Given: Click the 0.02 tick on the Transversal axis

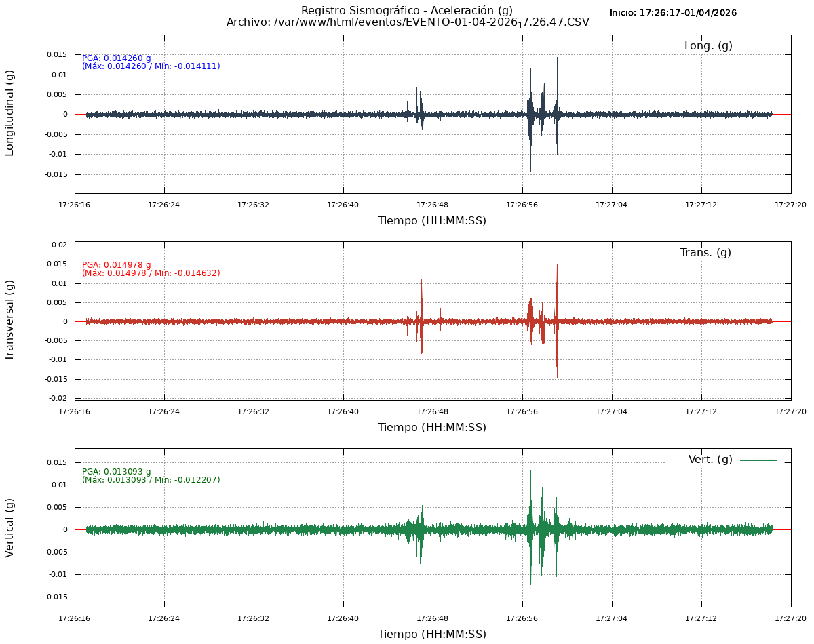Looking at the screenshot, I should pos(60,245).
